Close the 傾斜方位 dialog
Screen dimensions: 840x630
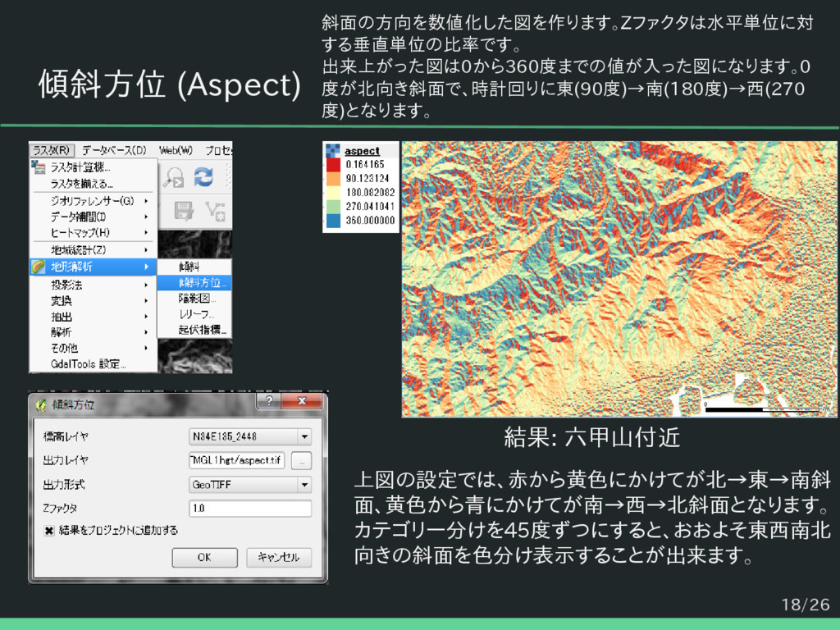click(302, 400)
